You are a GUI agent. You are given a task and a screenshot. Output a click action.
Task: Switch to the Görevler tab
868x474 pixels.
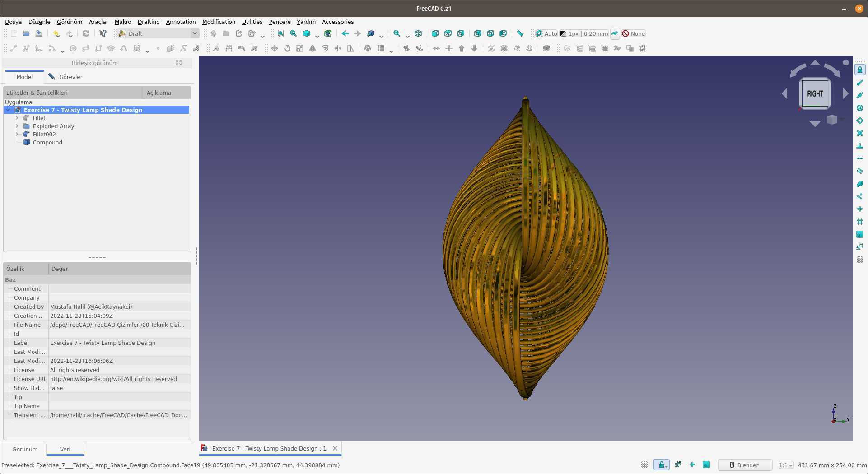tap(65, 77)
